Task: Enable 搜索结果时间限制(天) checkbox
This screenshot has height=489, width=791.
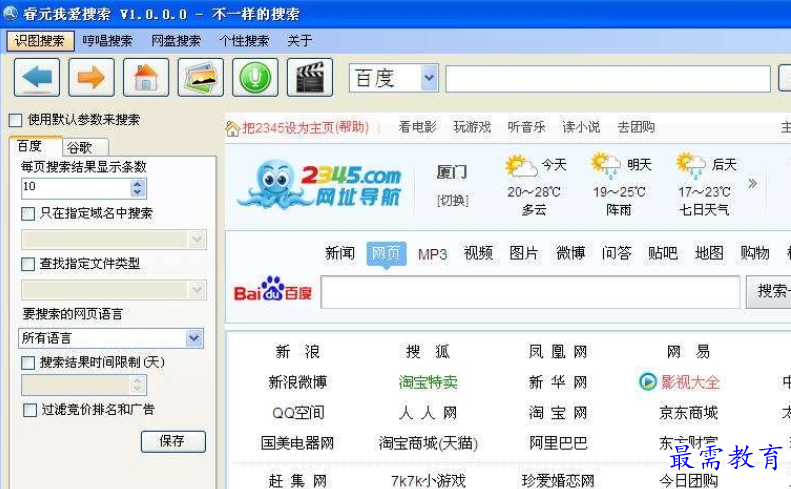Action: pos(28,363)
